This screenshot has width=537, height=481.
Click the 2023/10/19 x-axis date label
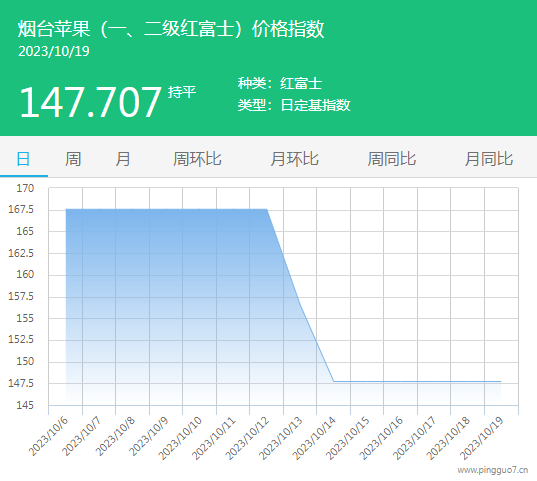[481, 438]
